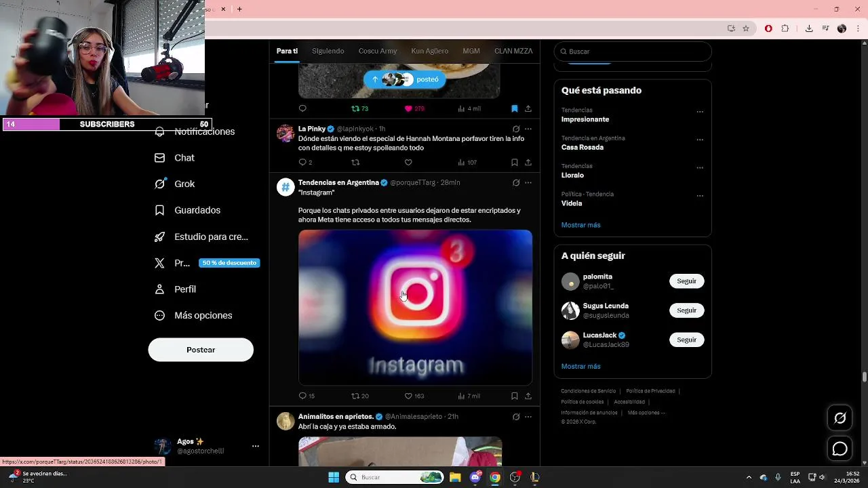Click the Postear button
The width and height of the screenshot is (868, 488).
click(201, 350)
